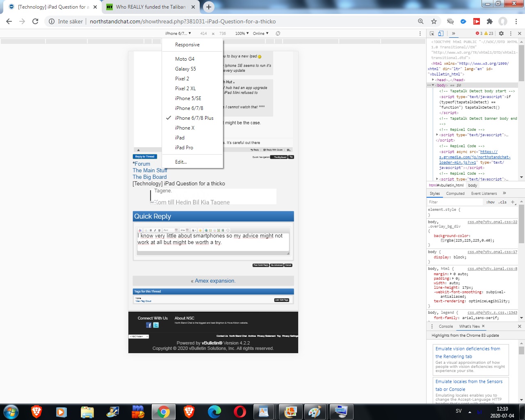Viewport: 525px width, 420px height.
Task: Toggle .cls element classes panel
Action: coord(502,202)
